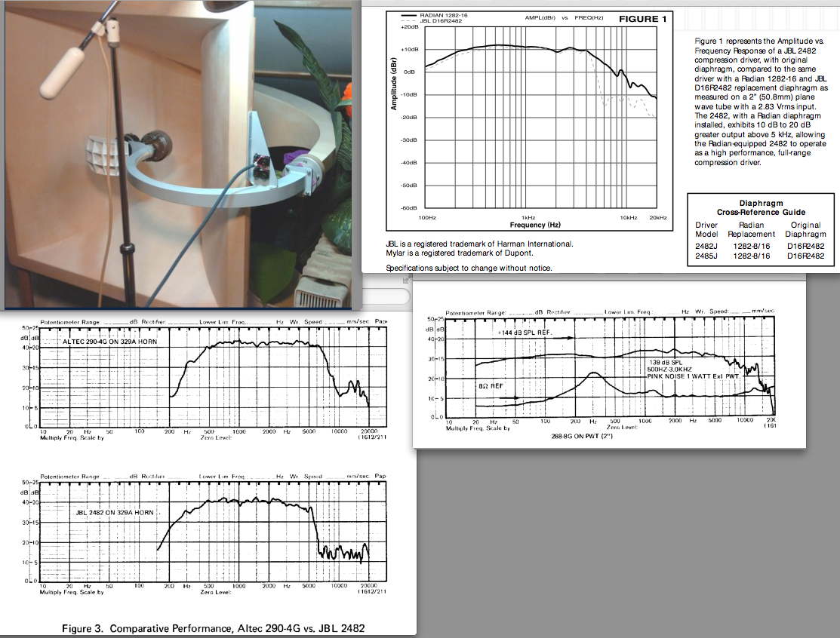Click the '2485J' driver model cell
840x638 pixels.
(706, 256)
